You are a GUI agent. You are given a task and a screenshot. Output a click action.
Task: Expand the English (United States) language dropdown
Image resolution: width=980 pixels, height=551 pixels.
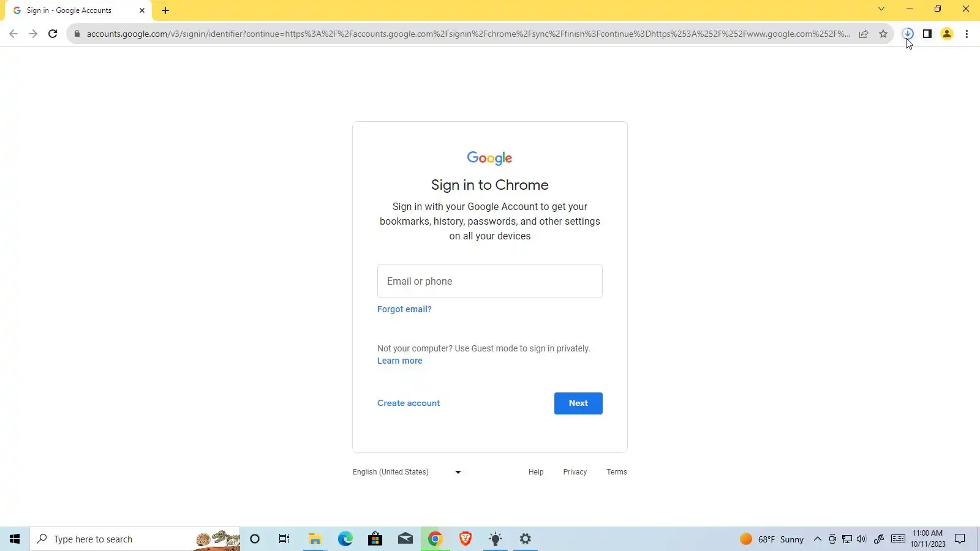407,472
